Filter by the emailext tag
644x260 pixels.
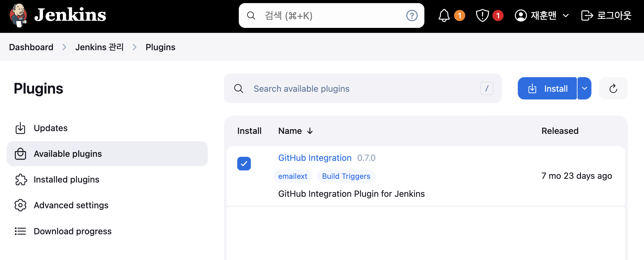[x=293, y=176]
